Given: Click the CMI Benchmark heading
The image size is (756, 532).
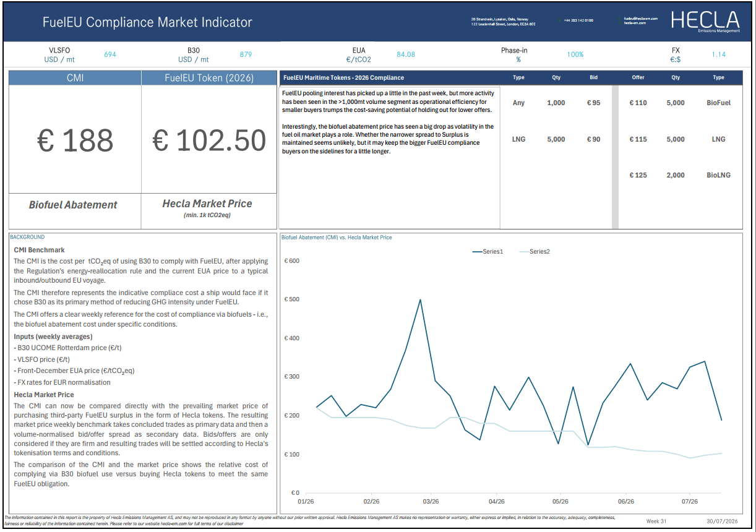Looking at the screenshot, I should [x=39, y=250].
